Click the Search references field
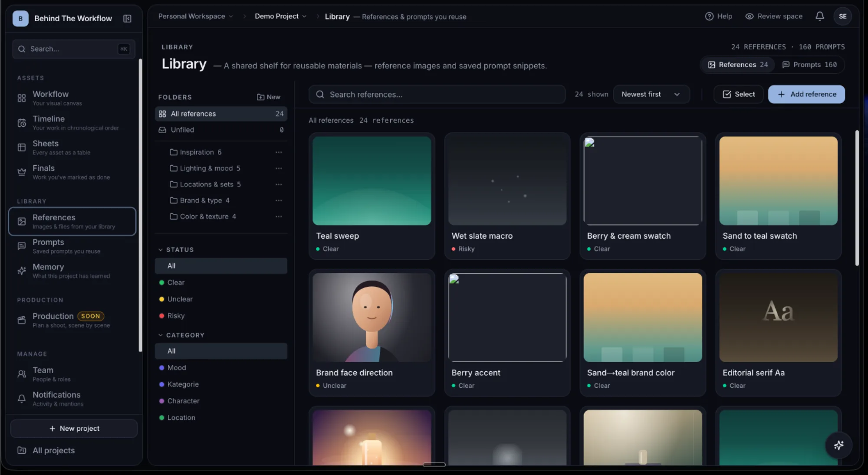Image resolution: width=868 pixels, height=475 pixels. coord(437,94)
